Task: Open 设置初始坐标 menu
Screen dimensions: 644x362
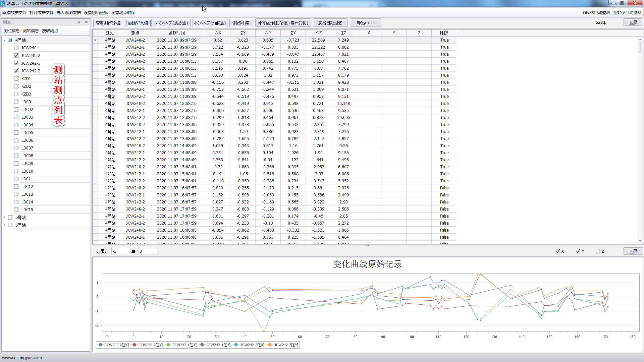Action: 96,13
